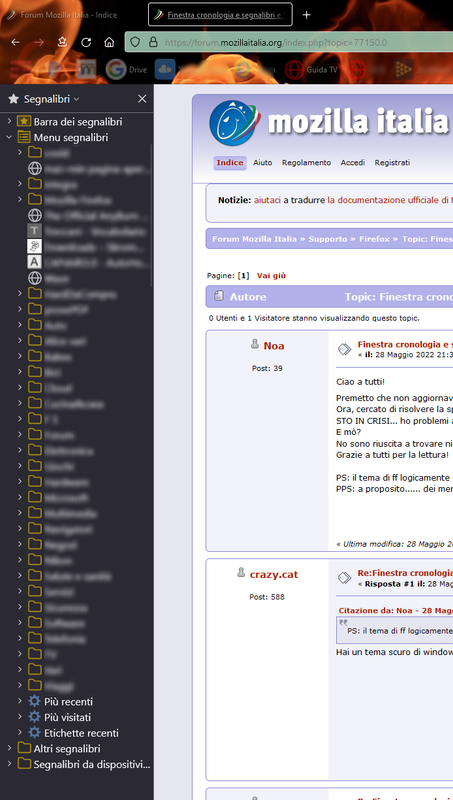453x800 pixels.
Task: Open Re:Finestra cronologia reply title
Action: [405, 572]
